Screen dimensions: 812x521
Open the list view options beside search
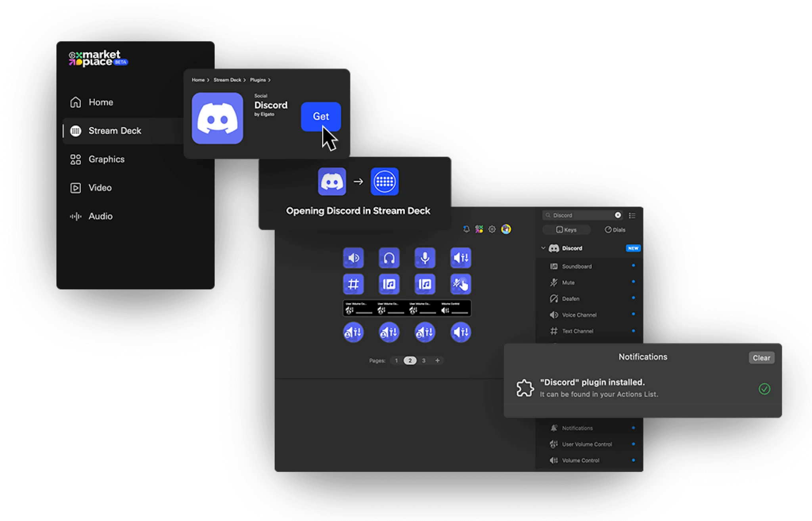tap(633, 215)
